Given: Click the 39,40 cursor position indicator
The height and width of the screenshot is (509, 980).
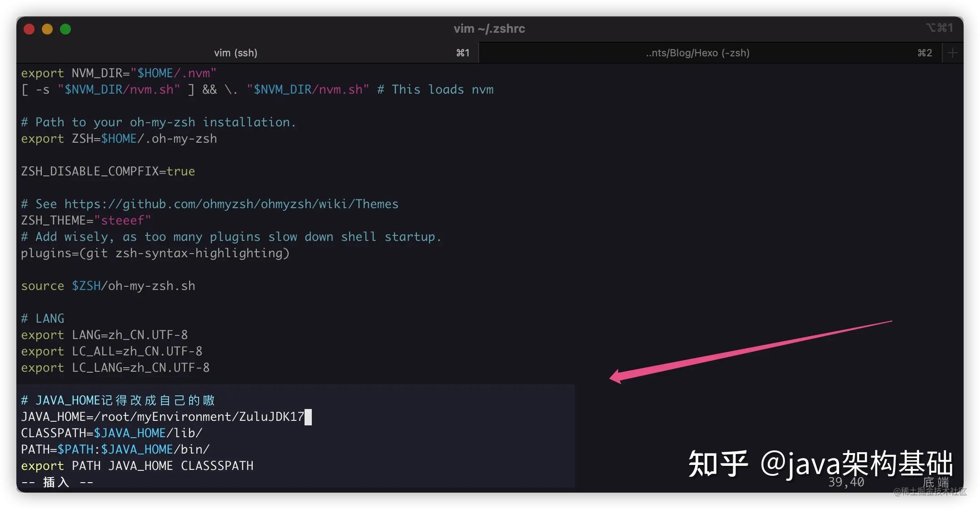Looking at the screenshot, I should [846, 482].
